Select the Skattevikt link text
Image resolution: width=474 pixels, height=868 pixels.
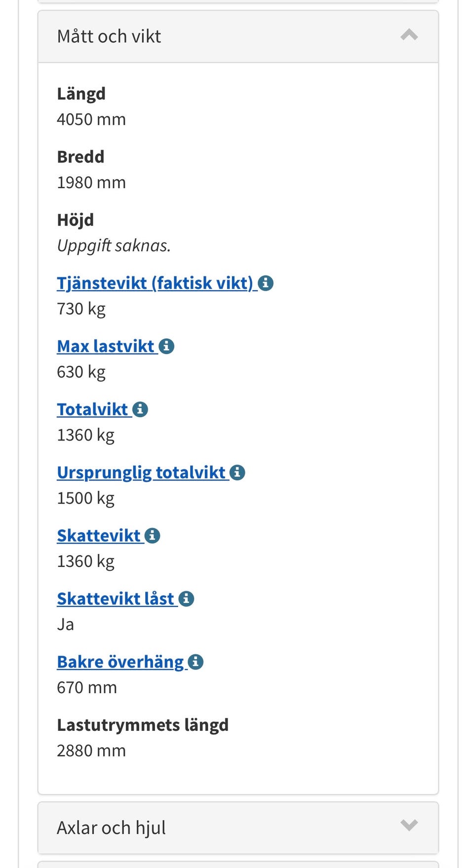point(99,536)
